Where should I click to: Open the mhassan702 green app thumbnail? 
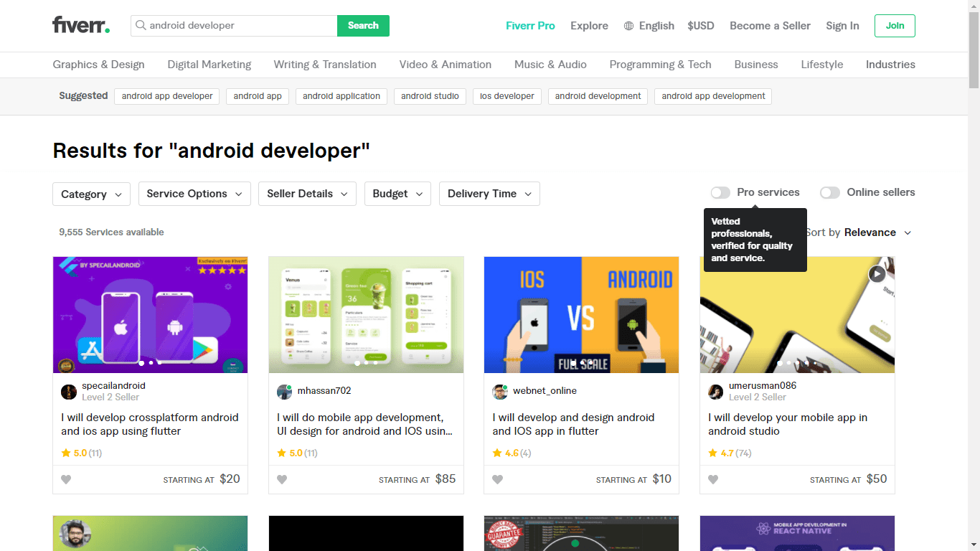point(366,315)
